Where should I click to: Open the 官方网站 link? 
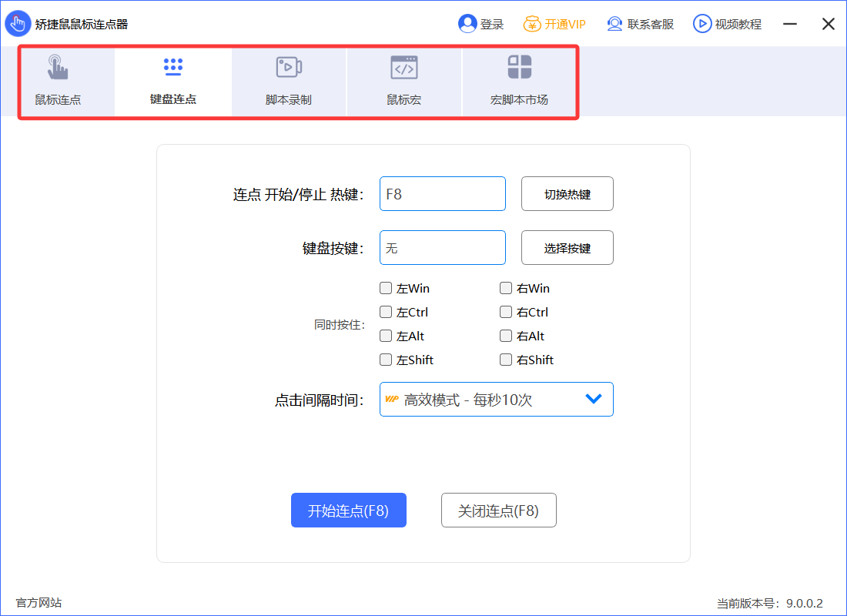[x=39, y=602]
